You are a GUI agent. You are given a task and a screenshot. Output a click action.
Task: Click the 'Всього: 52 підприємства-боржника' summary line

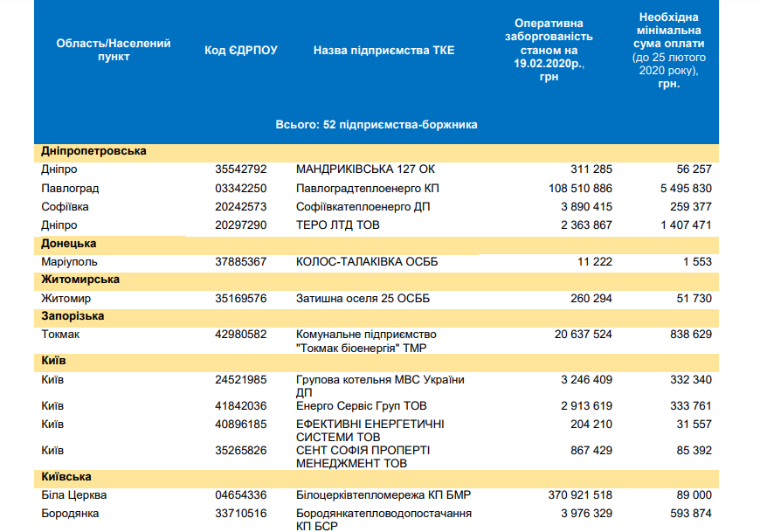(377, 125)
